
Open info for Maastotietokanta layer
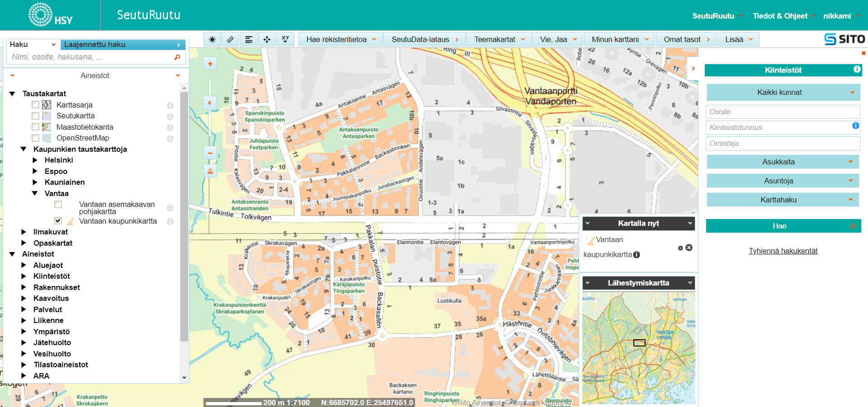click(x=170, y=127)
